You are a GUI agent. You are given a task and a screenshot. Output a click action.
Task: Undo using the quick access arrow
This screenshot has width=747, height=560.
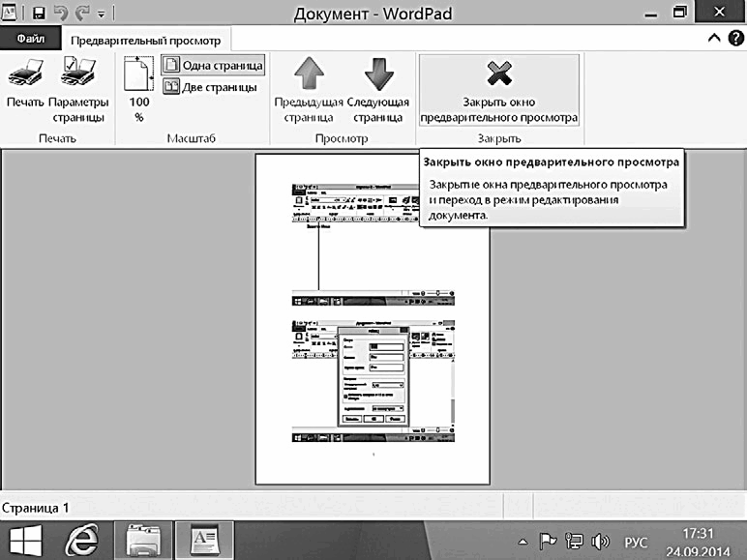click(x=61, y=13)
